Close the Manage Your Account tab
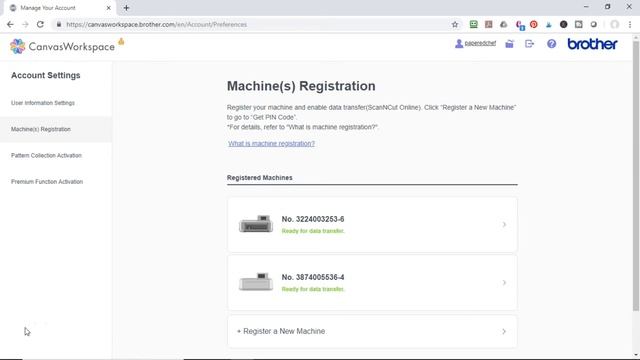The image size is (640, 360). click(109, 8)
